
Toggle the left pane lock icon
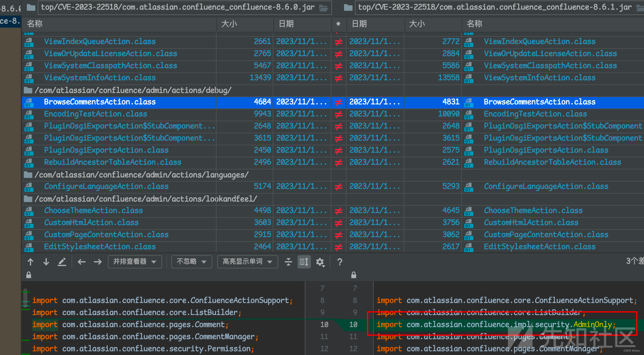coord(29,275)
